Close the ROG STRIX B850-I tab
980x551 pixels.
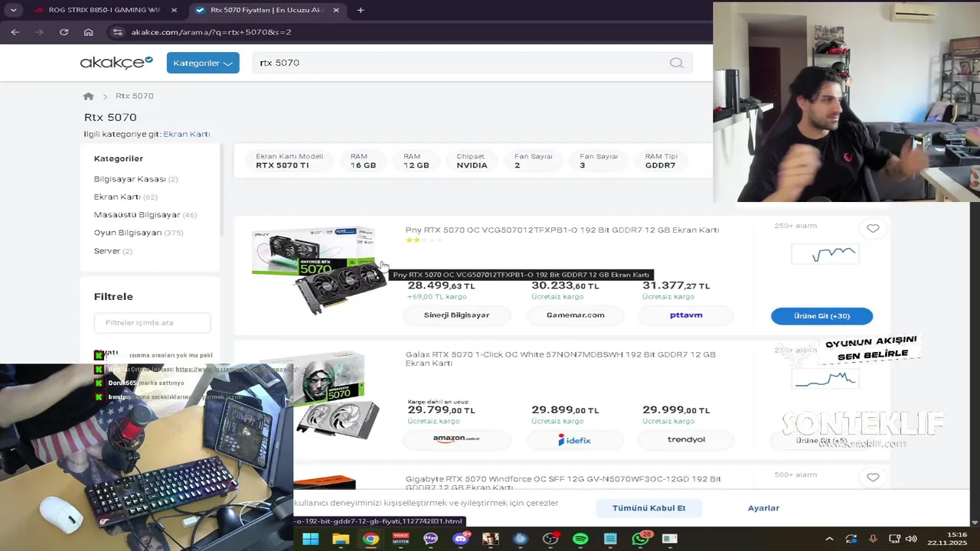[x=174, y=10]
